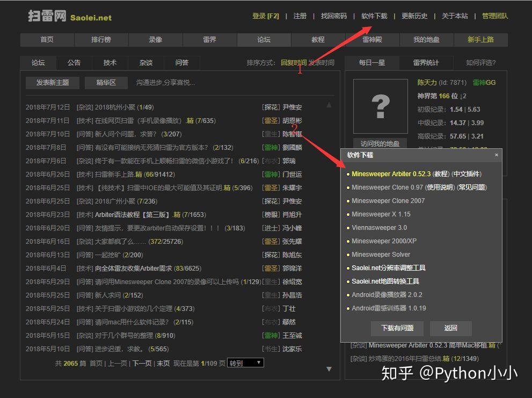
Task: Switch to the 公告 forum tab
Action: pos(74,63)
